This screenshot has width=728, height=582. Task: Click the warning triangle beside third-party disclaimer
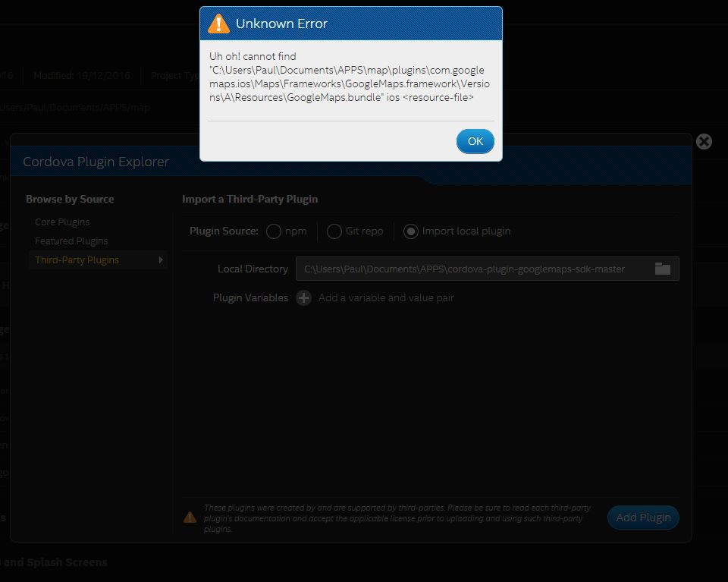click(190, 518)
